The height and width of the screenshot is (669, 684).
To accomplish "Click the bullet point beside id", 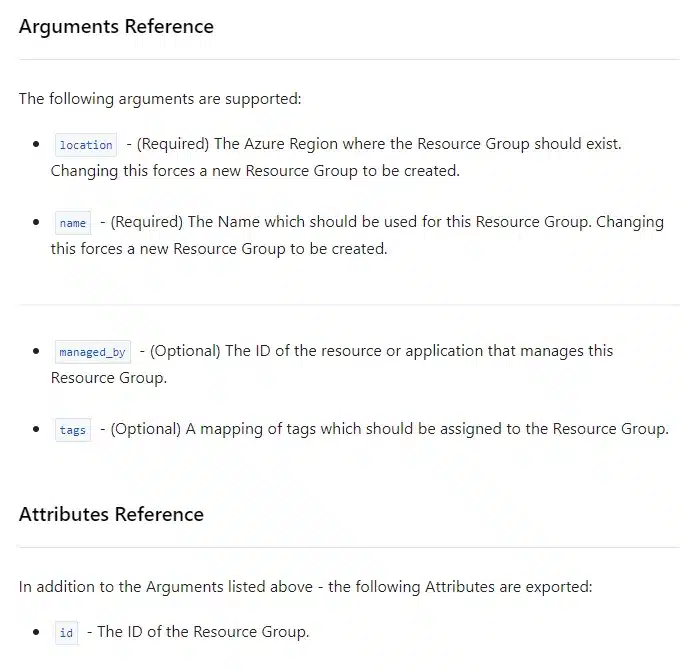I will pos(37,633).
